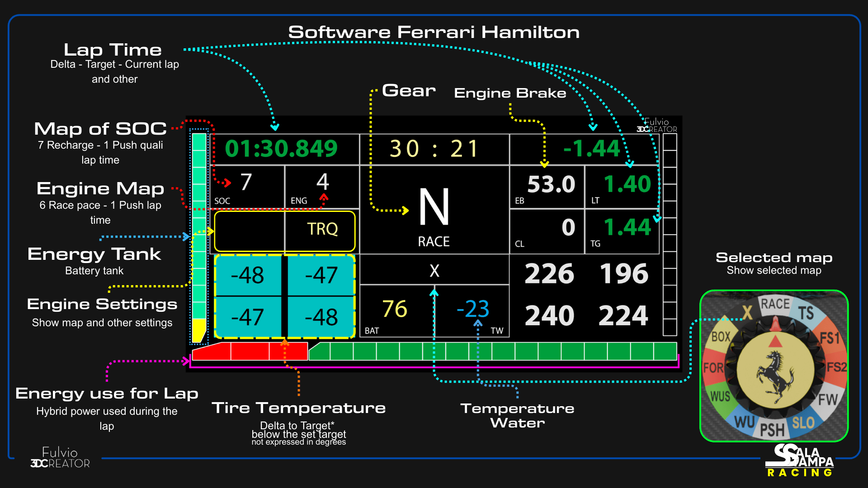Viewport: 868px width, 488px height.
Task: Click the gear indicator N
Action: (x=434, y=208)
